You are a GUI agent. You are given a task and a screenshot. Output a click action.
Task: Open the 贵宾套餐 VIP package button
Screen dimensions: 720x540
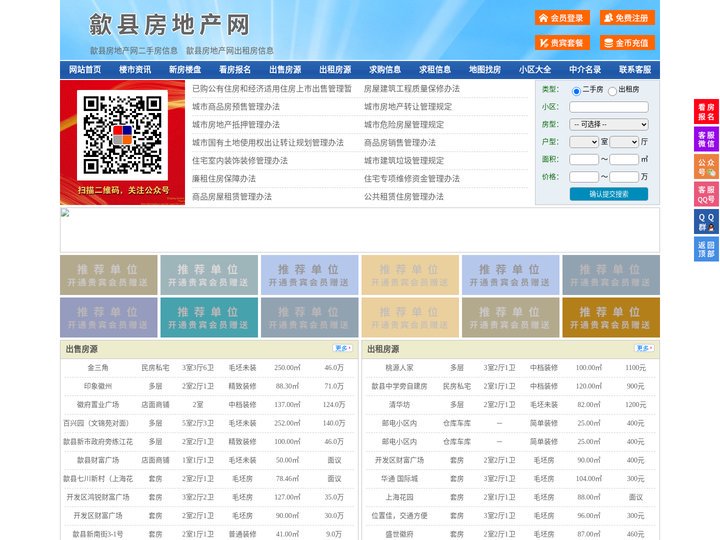point(562,43)
